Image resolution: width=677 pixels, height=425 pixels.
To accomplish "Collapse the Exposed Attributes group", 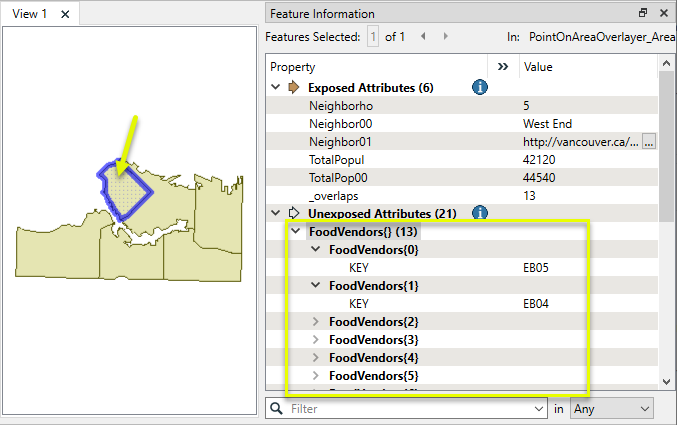I will tap(276, 87).
